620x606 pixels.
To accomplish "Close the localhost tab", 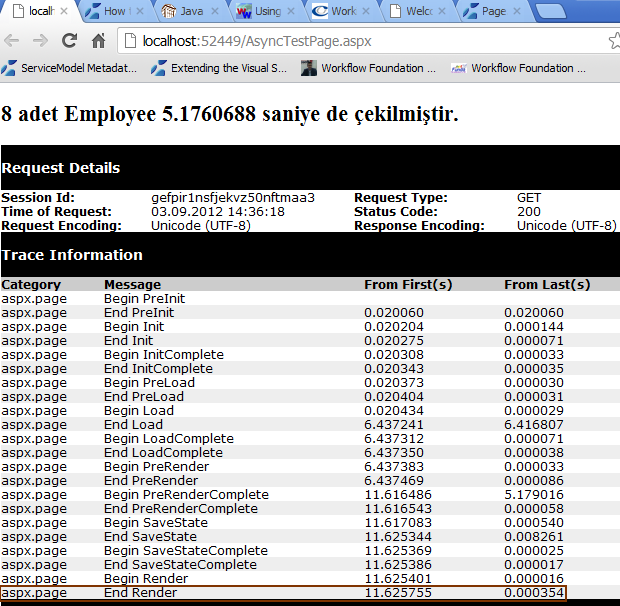I will (x=65, y=12).
